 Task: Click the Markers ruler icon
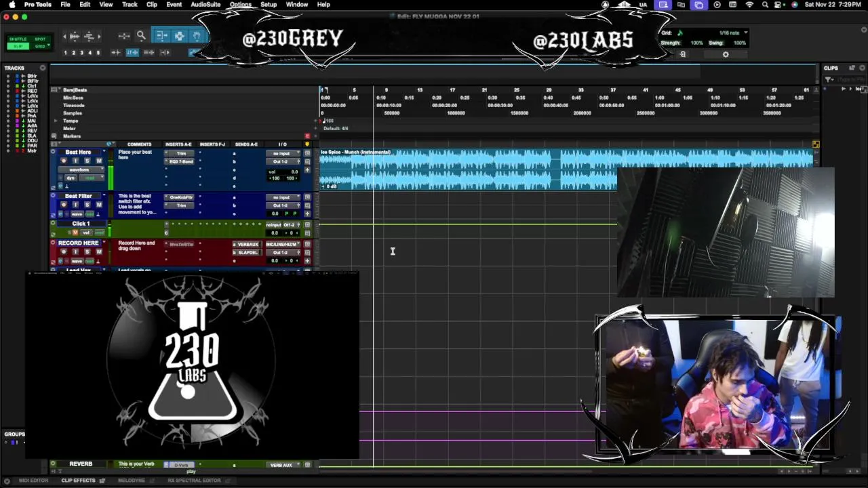click(x=54, y=136)
